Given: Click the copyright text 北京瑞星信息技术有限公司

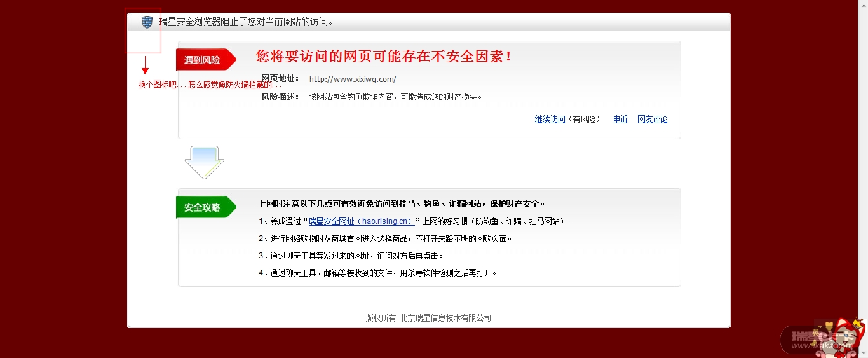Looking at the screenshot, I should point(428,318).
